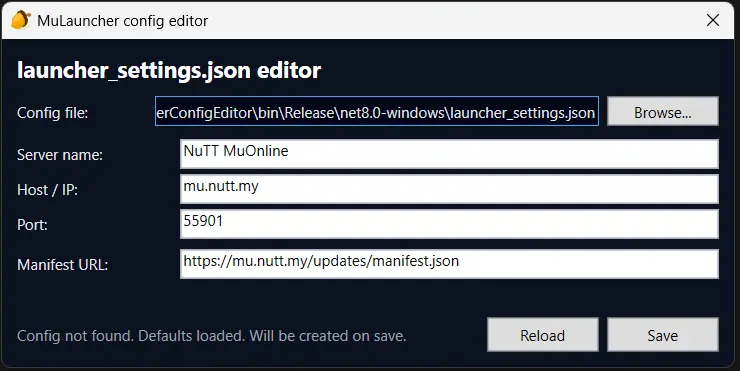Image resolution: width=740 pixels, height=371 pixels.
Task: Click the 'launcher_settings.json editor' heading
Action: point(169,71)
